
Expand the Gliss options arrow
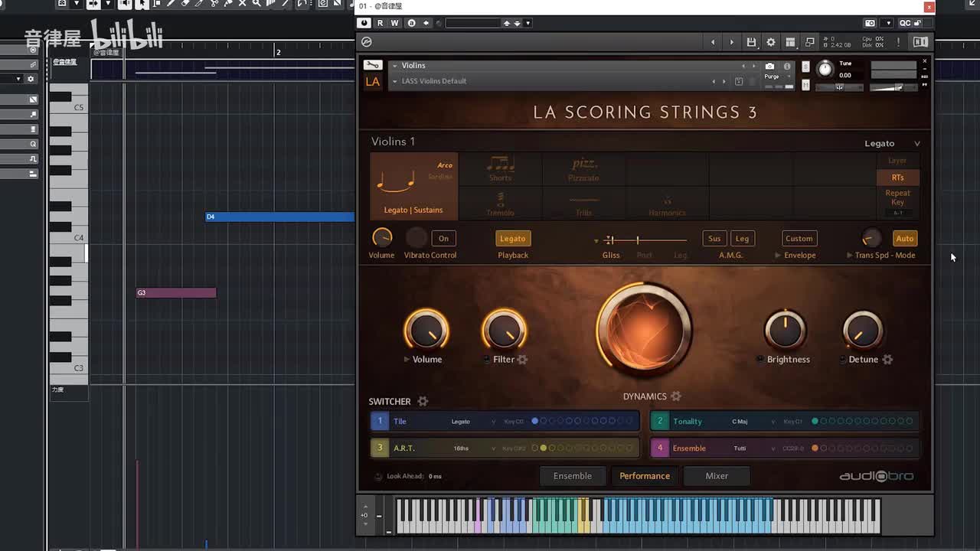[x=596, y=241]
